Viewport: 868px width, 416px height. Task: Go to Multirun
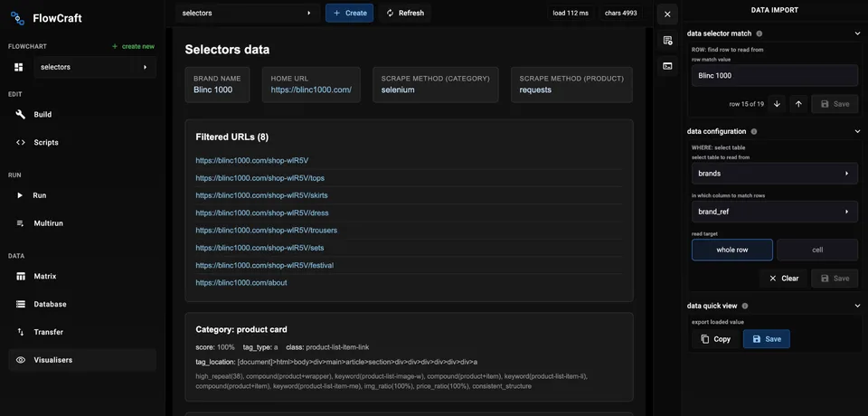82,223
